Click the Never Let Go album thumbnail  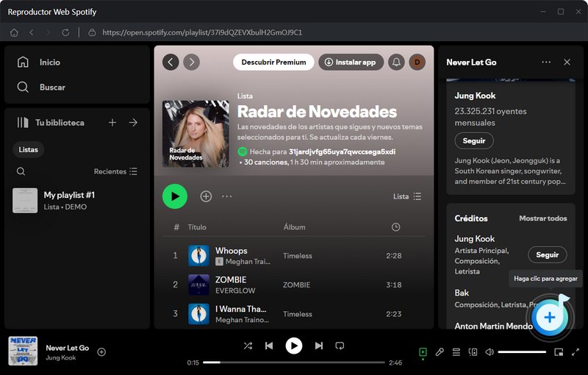[23, 351]
